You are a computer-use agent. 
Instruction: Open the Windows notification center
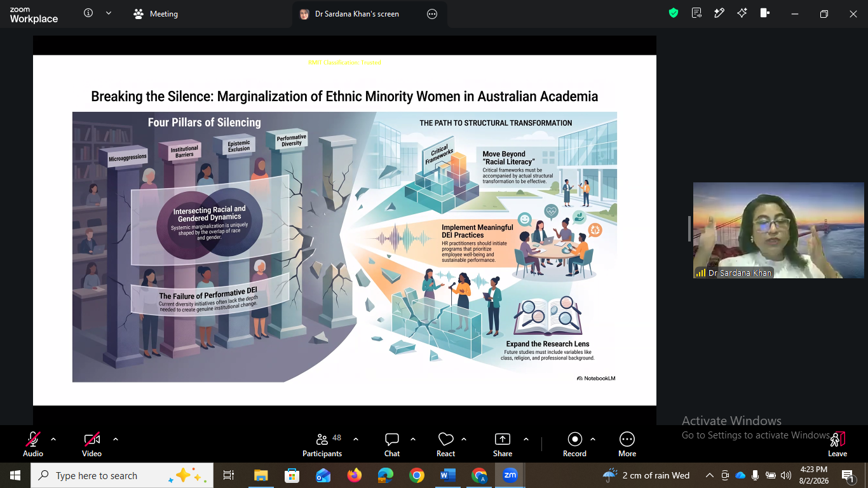tap(848, 475)
